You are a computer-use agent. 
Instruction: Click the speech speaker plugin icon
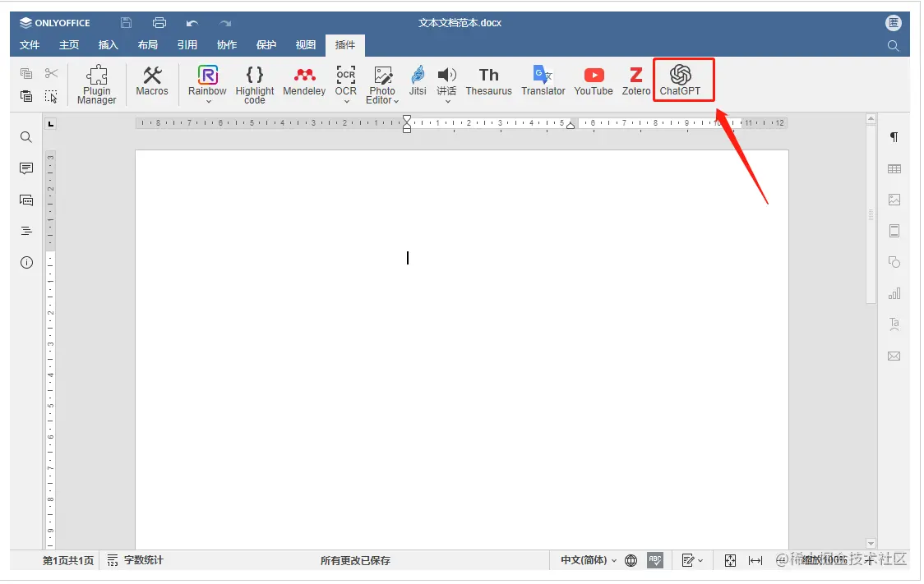pyautogui.click(x=446, y=76)
